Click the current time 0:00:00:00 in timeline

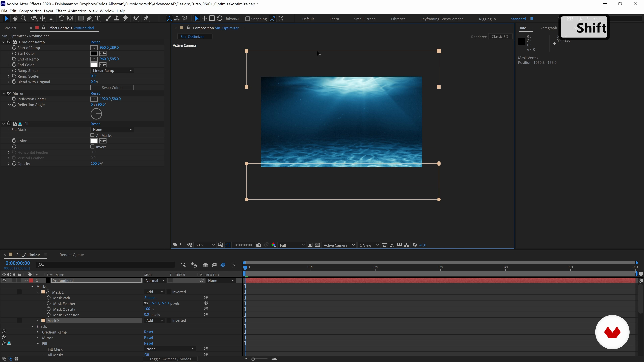click(18, 263)
